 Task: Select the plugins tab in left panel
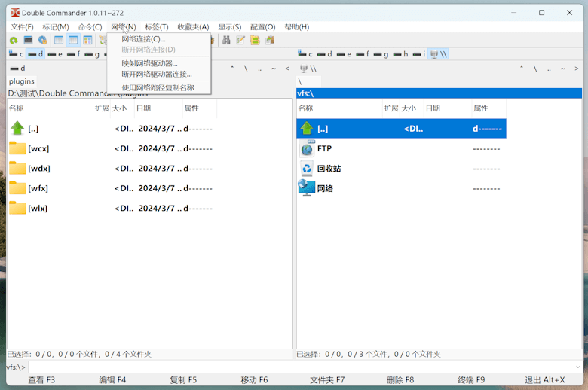click(x=22, y=81)
